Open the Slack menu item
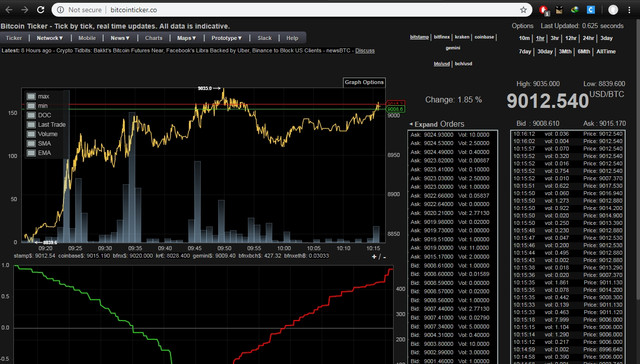 pyautogui.click(x=264, y=38)
